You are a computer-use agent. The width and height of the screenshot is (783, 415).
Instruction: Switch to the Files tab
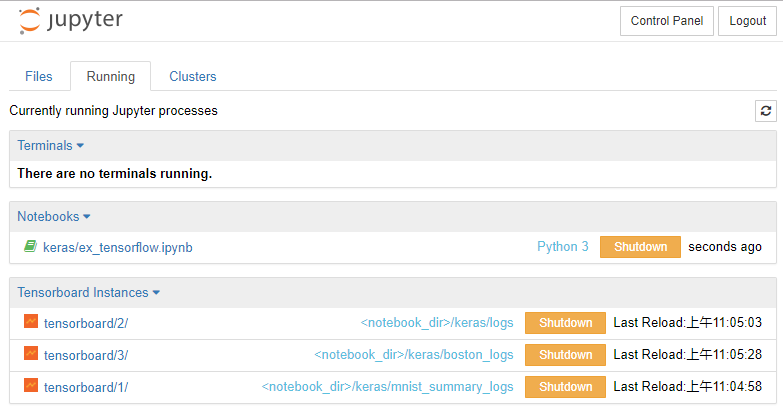(x=39, y=76)
